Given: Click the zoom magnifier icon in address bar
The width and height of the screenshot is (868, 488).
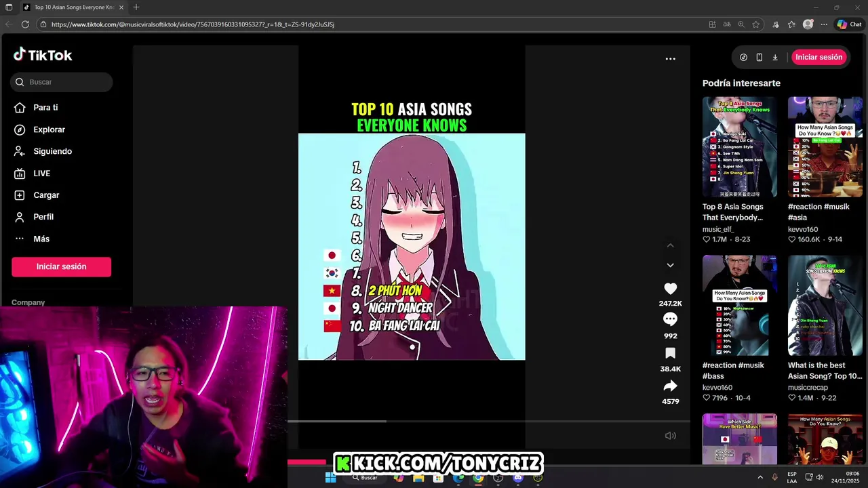Looking at the screenshot, I should [741, 24].
